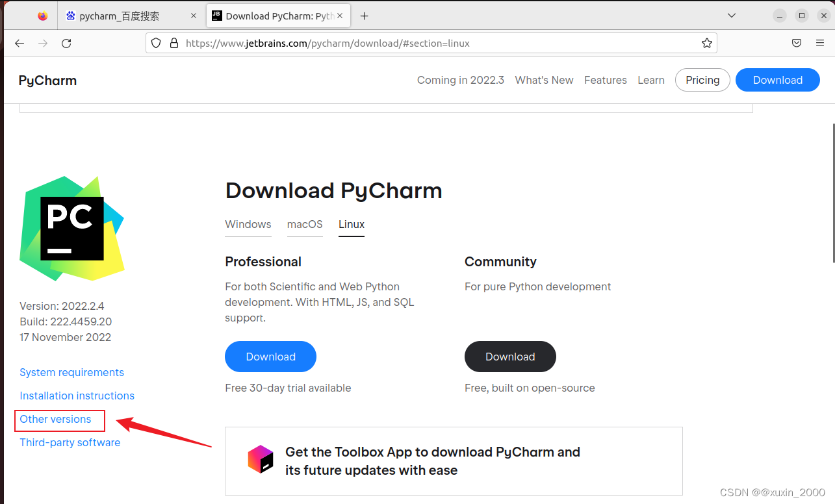
Task: Open the Installation instructions link
Action: (77, 396)
